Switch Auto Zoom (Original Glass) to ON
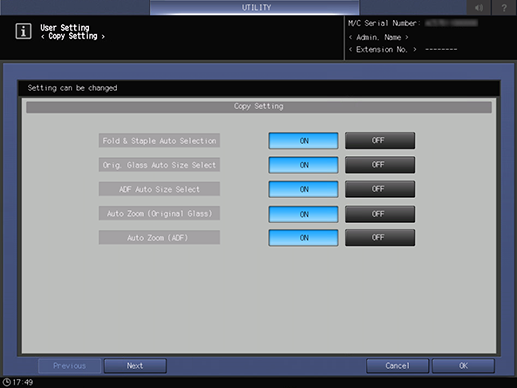The height and width of the screenshot is (388, 517). coord(303,214)
